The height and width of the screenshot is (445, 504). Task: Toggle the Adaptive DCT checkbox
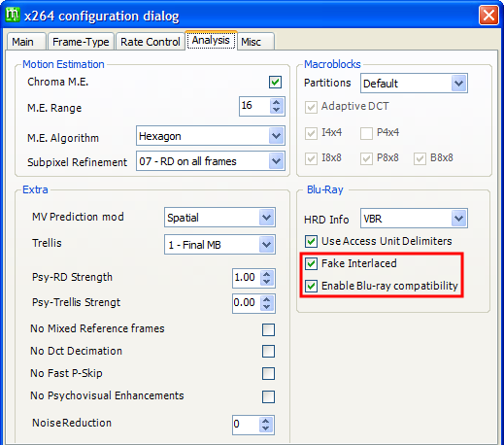tap(311, 107)
